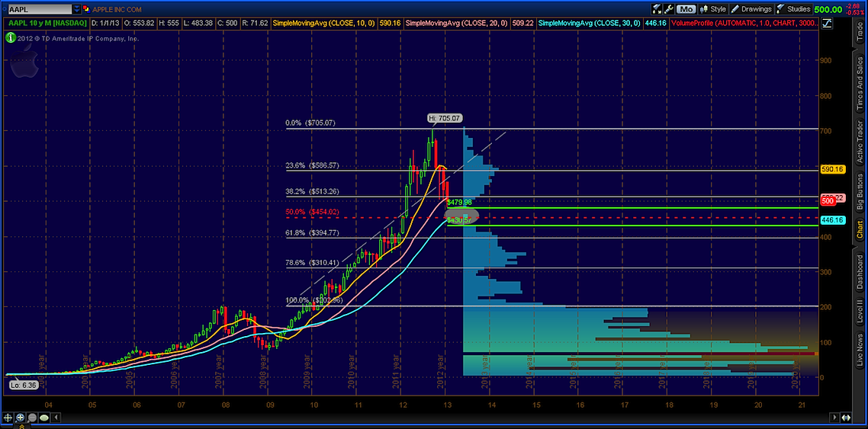This screenshot has width=868, height=429.
Task: Open the Level II side tab
Action: pos(860,313)
